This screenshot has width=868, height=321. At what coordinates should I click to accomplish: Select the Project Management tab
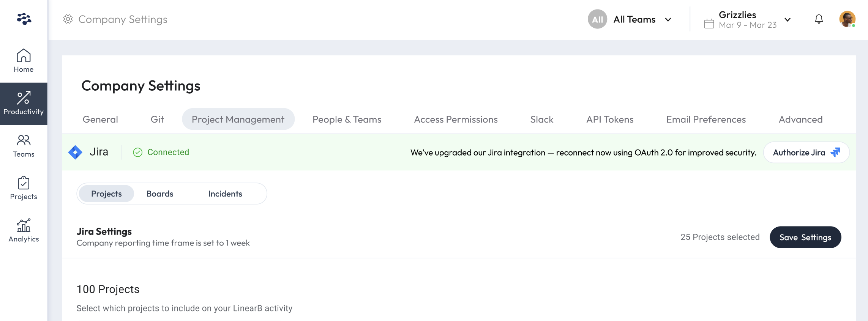click(238, 120)
